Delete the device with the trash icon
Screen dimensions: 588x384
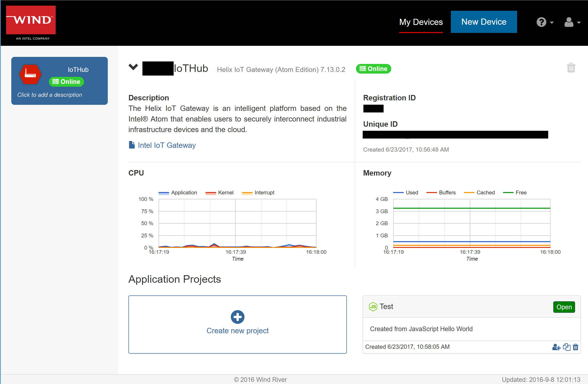(x=571, y=67)
